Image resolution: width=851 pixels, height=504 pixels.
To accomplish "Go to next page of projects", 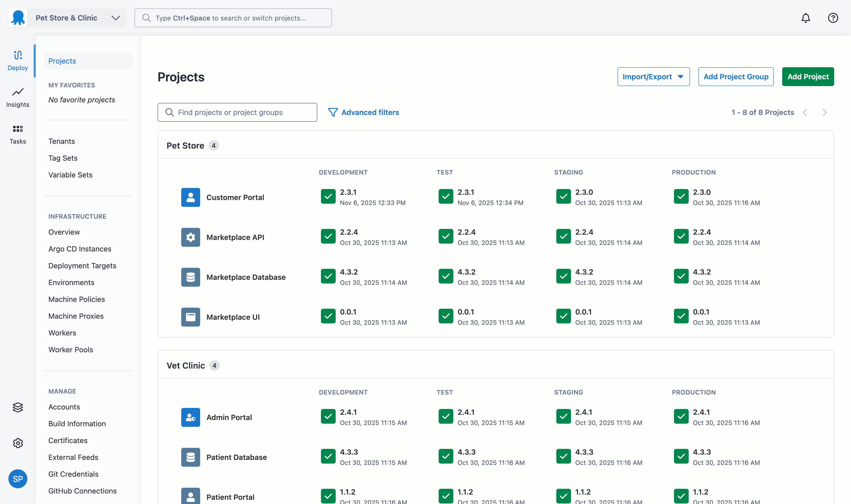I will (x=824, y=112).
